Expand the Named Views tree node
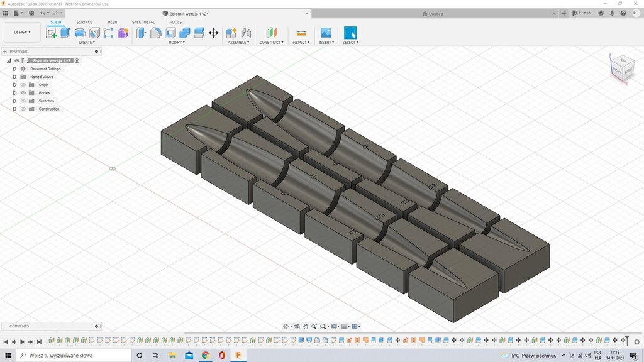Viewport: 644px width, 362px height. (x=14, y=77)
